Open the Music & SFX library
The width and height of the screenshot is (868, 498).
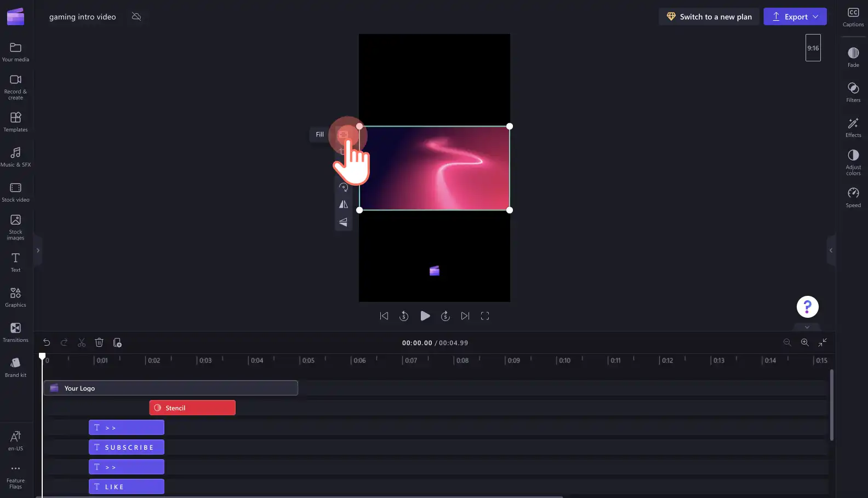coord(15,157)
